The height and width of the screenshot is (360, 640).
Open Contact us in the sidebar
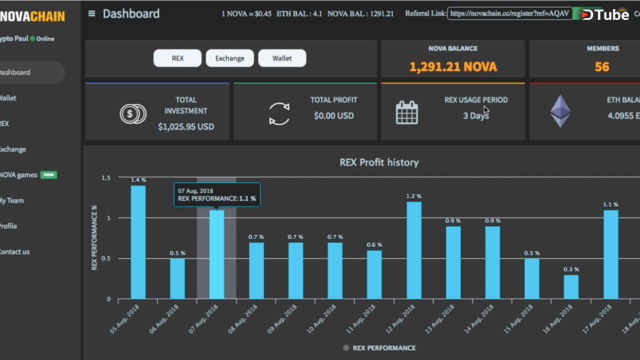[15, 252]
